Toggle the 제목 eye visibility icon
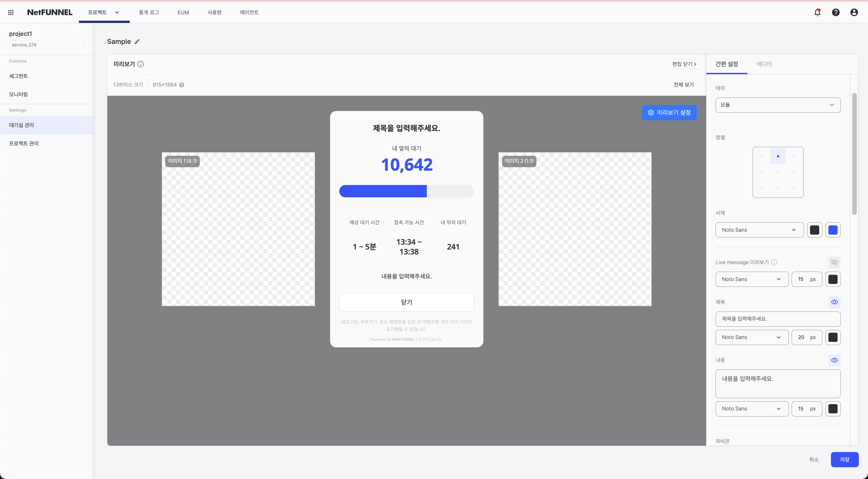This screenshot has height=479, width=868. 834,302
